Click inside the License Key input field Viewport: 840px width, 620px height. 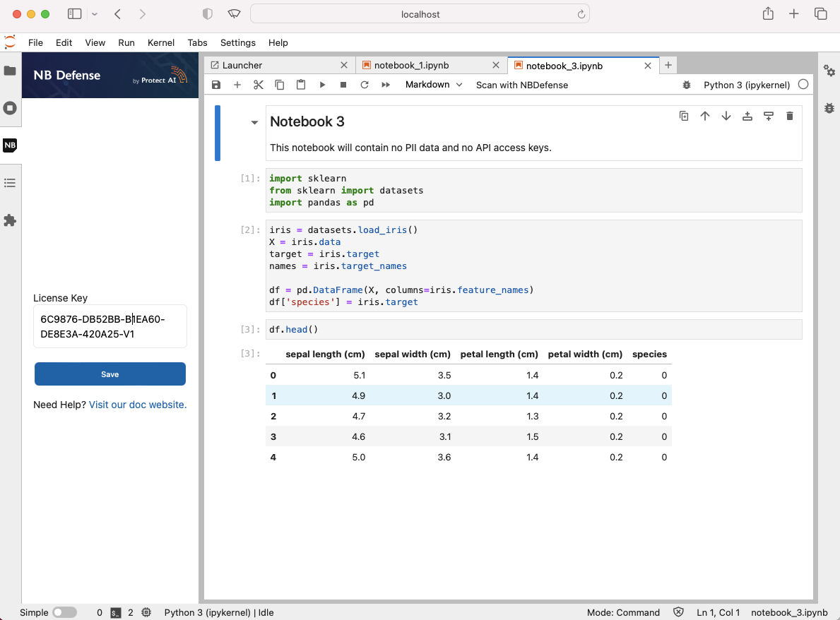click(x=110, y=326)
